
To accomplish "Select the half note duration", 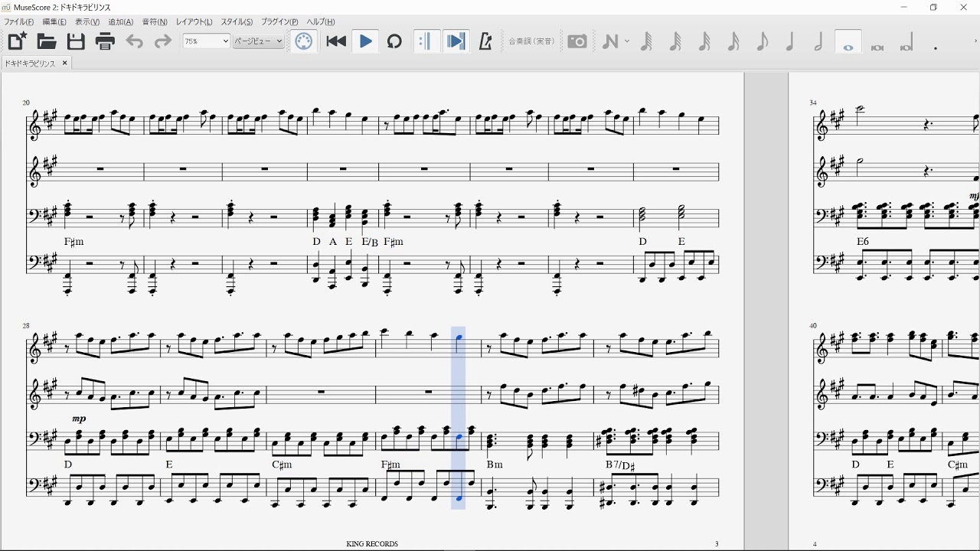I will pyautogui.click(x=818, y=41).
